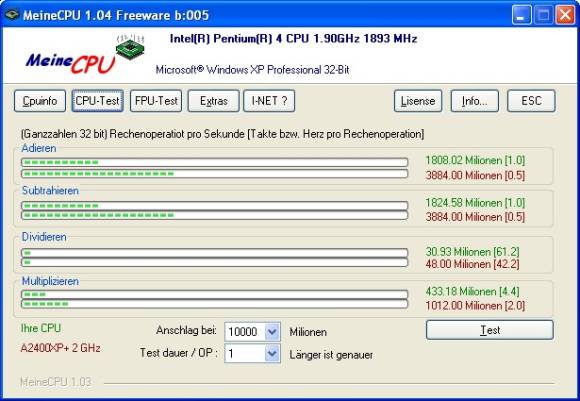
Task: Expand the Anschlag bei dropdown arrow
Action: click(272, 332)
